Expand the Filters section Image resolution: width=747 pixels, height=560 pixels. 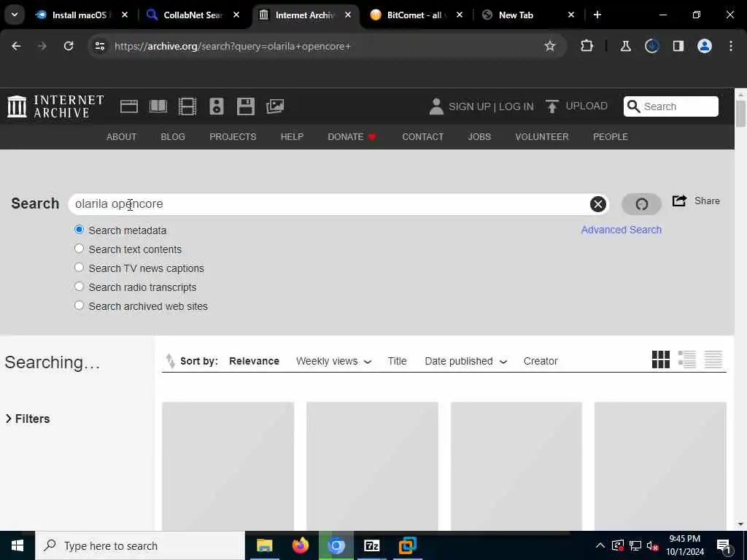[x=28, y=419]
